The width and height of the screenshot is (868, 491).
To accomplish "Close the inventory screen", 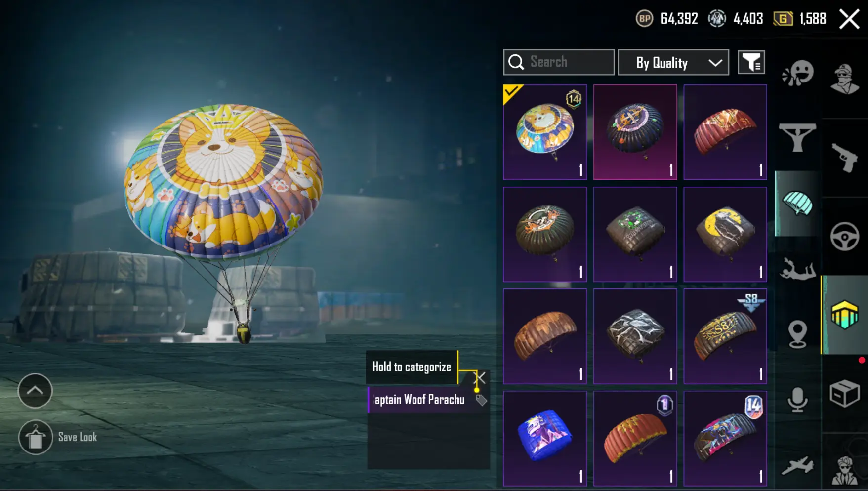I will pyautogui.click(x=849, y=19).
